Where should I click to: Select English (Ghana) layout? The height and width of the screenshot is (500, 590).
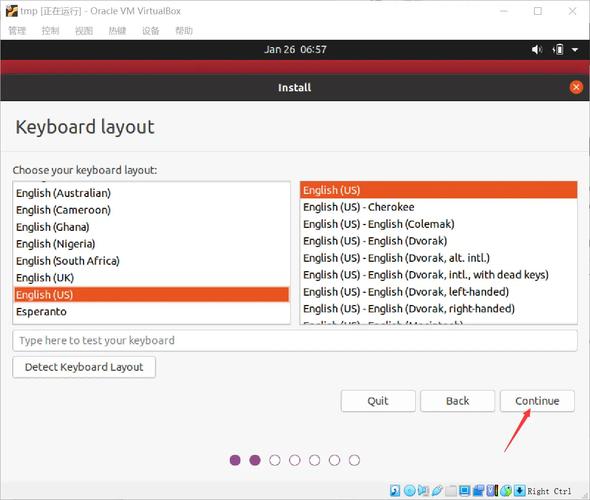pos(151,227)
